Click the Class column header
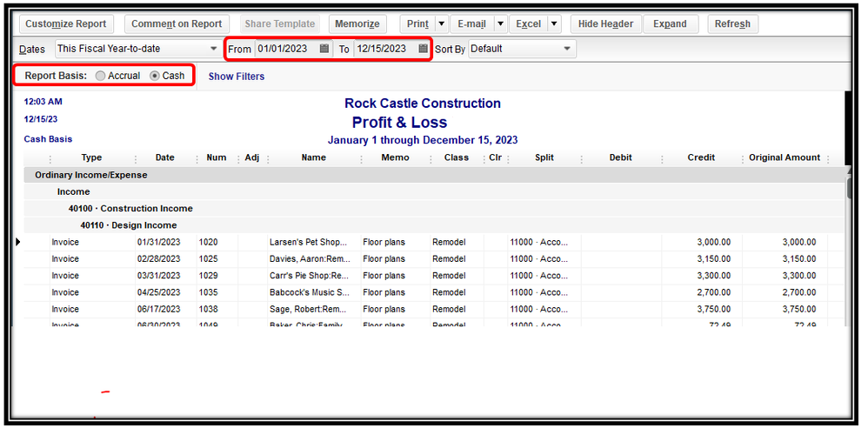 [457, 157]
